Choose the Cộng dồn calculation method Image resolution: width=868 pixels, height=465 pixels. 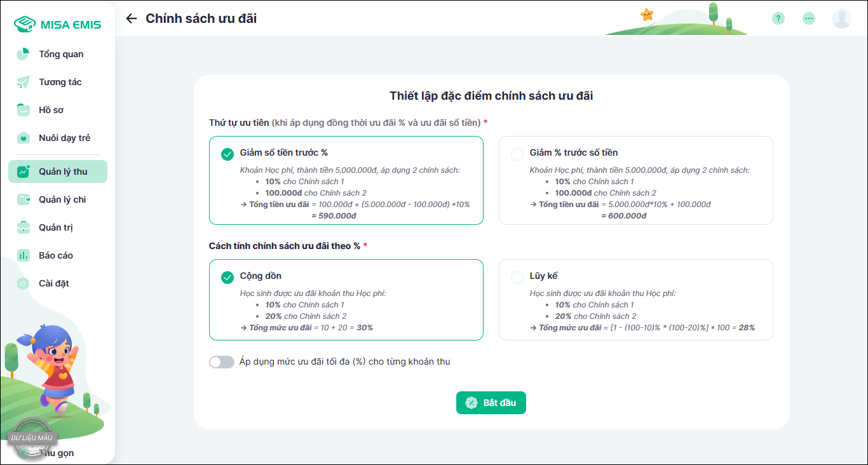tap(346, 300)
